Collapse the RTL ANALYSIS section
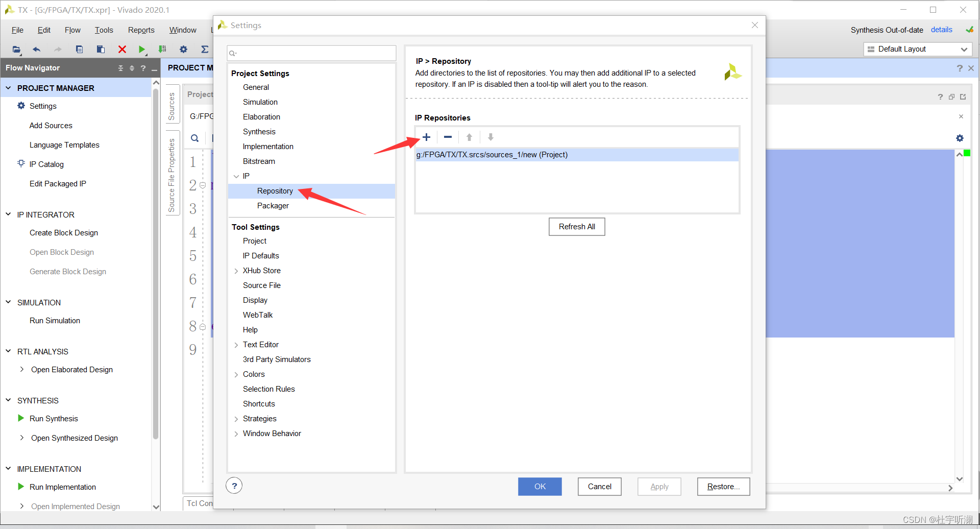The image size is (980, 529). [8, 351]
